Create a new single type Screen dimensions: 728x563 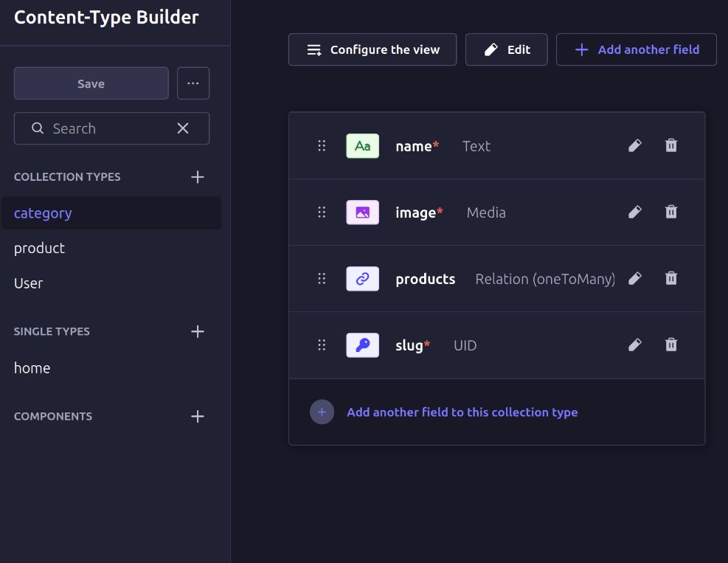[197, 331]
